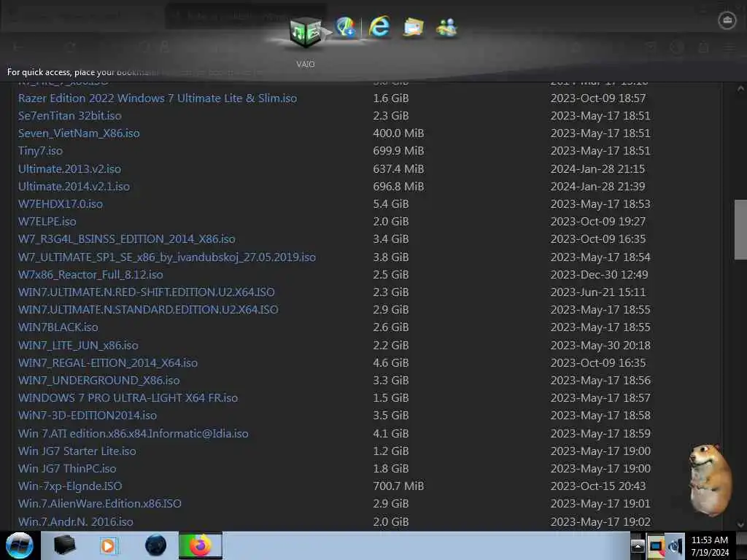Click the briefcase icon at the top right
747x560 pixels.
click(727, 20)
